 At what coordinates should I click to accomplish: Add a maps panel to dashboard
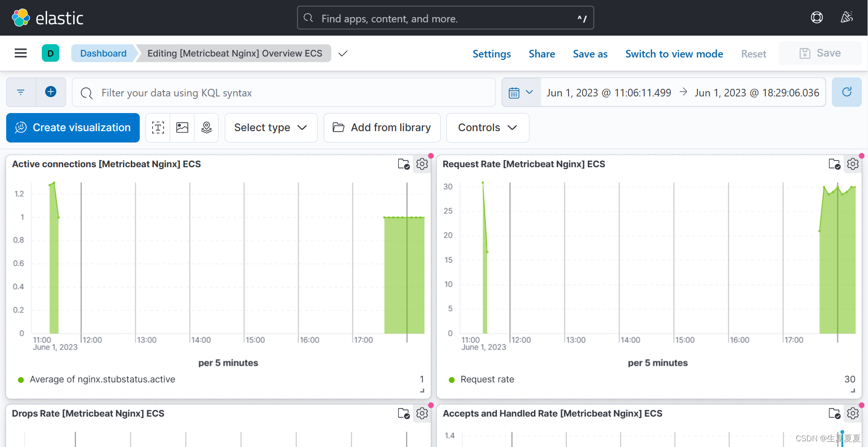pos(206,128)
